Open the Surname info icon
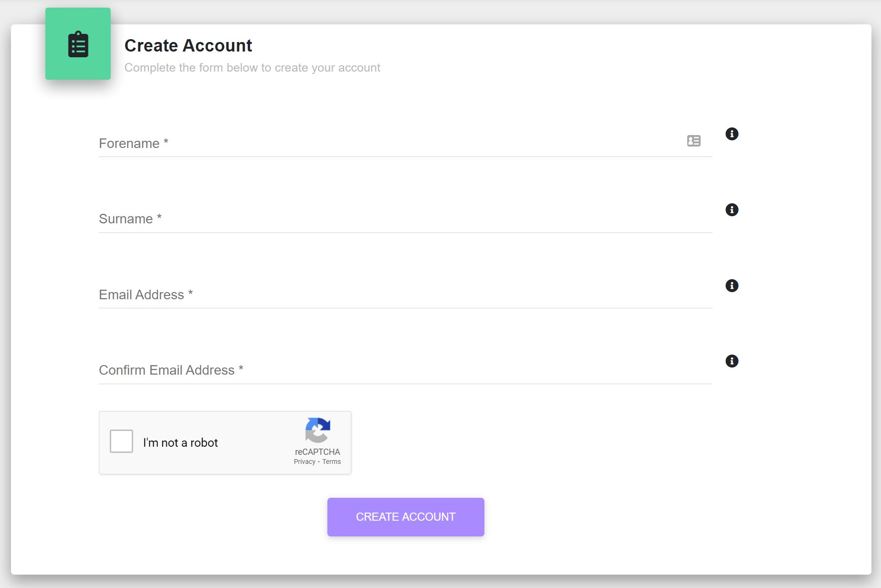 (x=732, y=210)
